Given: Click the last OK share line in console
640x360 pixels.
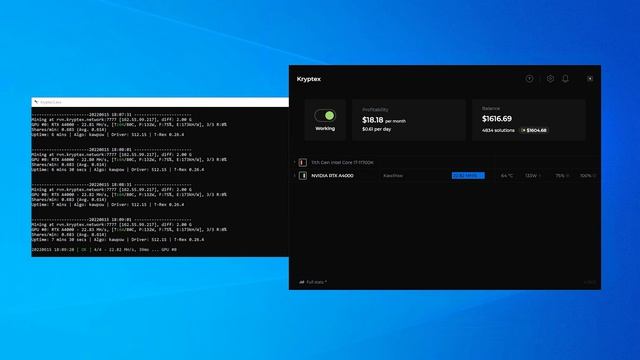Looking at the screenshot, I should pos(104,249).
